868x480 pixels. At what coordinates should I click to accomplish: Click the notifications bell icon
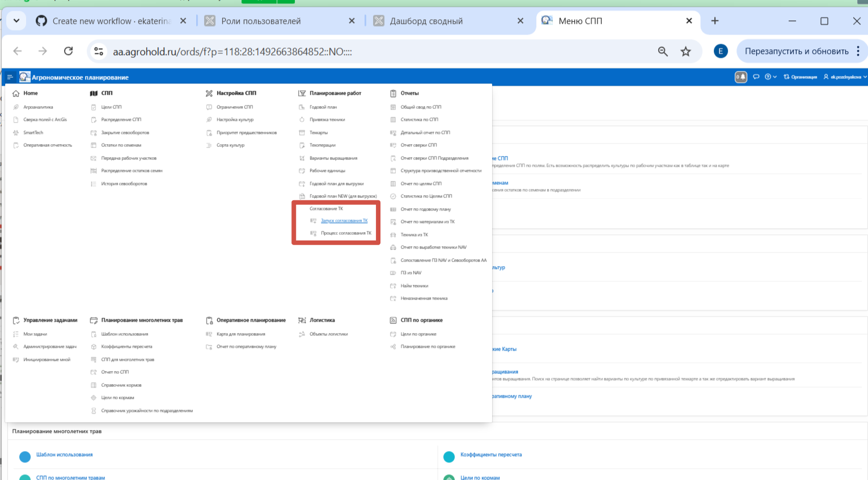740,77
